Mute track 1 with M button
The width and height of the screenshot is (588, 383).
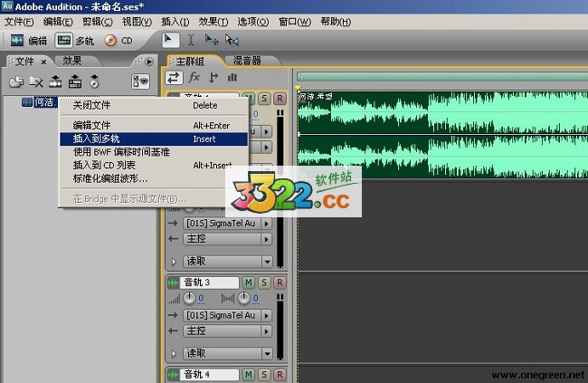(x=249, y=99)
